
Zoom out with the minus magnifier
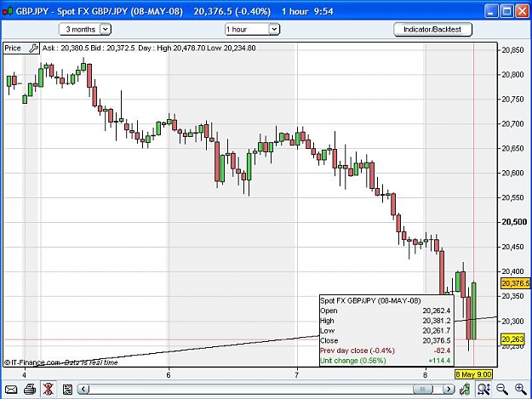click(x=502, y=389)
